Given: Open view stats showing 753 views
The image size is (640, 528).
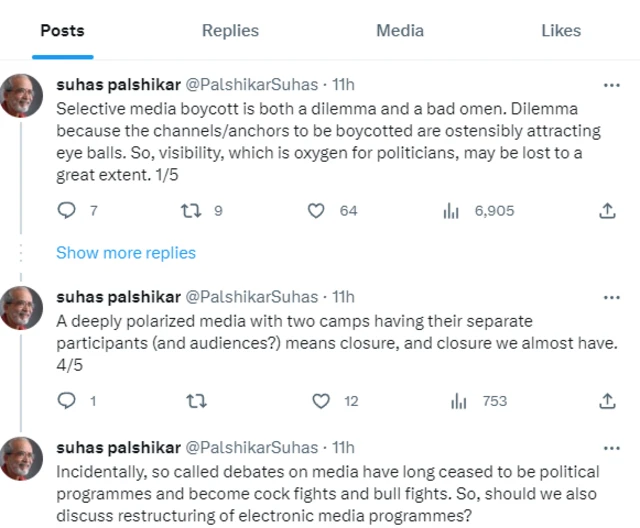Looking at the screenshot, I should [459, 401].
